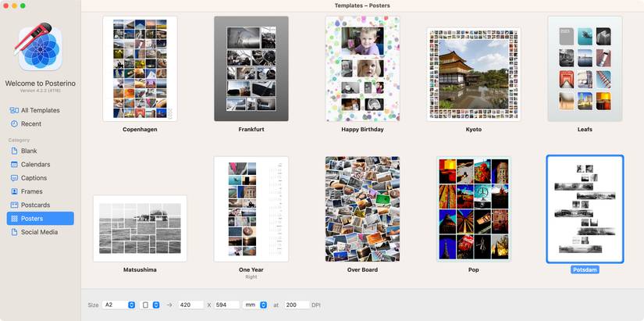Click the Copenhagen template name
This screenshot has width=644, height=321.
(x=140, y=129)
